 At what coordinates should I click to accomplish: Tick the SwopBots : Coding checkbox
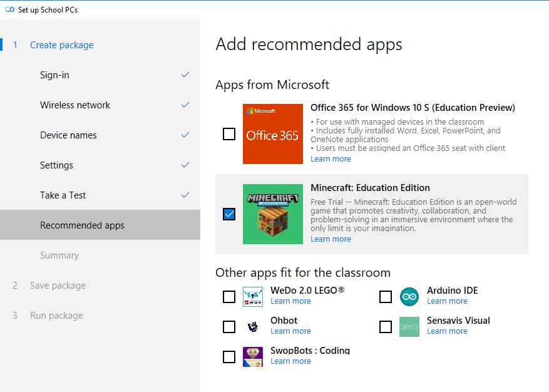[229, 357]
